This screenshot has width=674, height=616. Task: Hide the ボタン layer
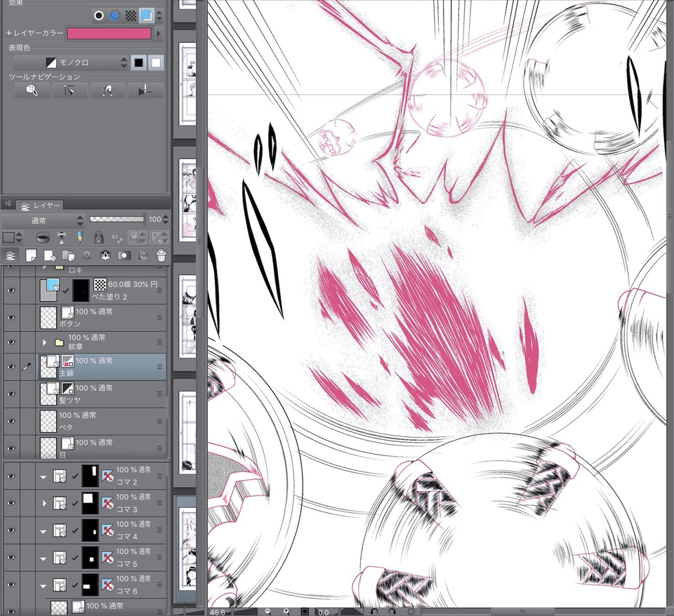(x=11, y=318)
